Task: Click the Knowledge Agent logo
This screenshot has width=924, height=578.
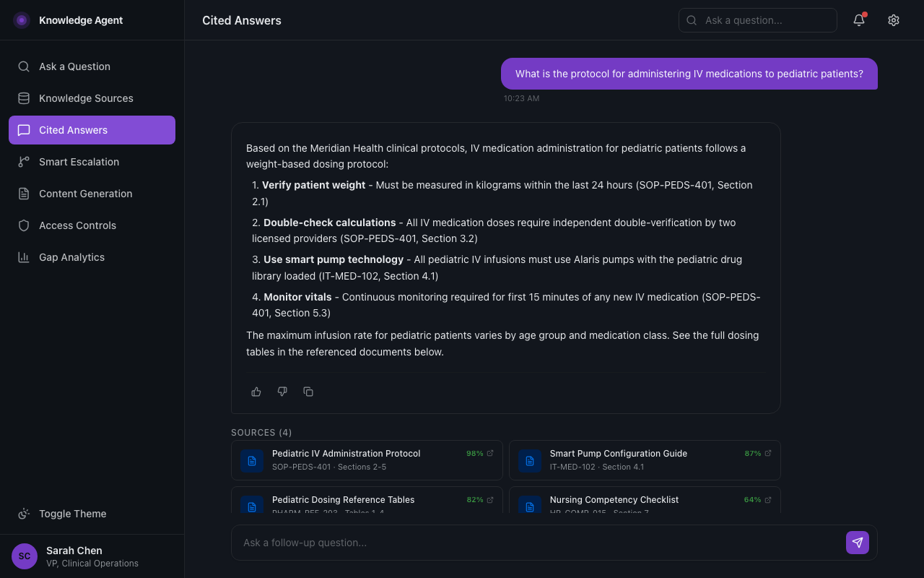Action: [67, 20]
